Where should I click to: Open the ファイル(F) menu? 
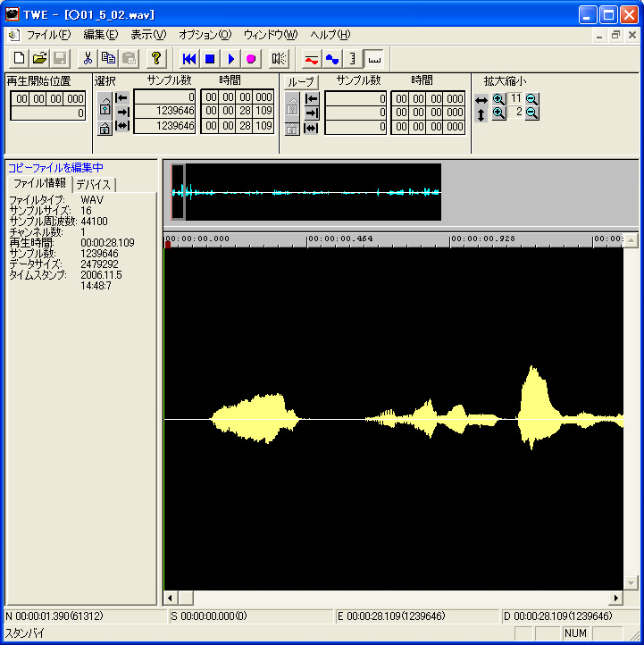48,35
